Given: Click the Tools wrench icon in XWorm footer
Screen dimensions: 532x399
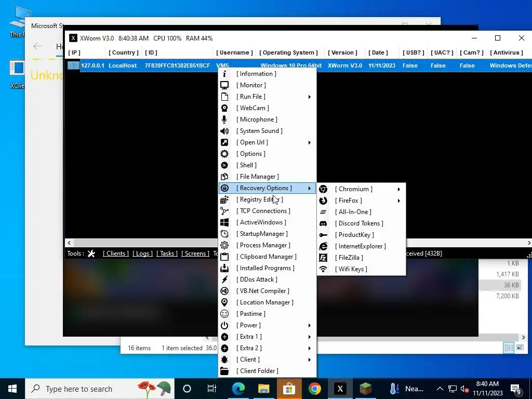Looking at the screenshot, I should (91, 254).
